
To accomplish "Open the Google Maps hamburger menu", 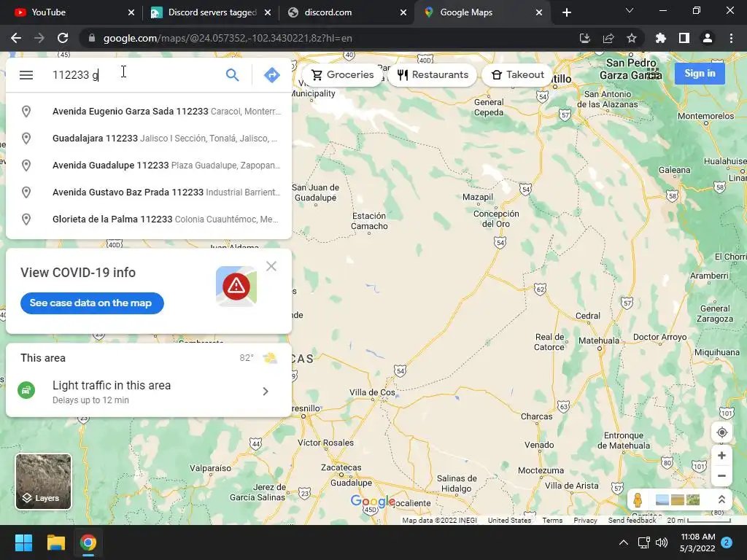I will (26, 75).
